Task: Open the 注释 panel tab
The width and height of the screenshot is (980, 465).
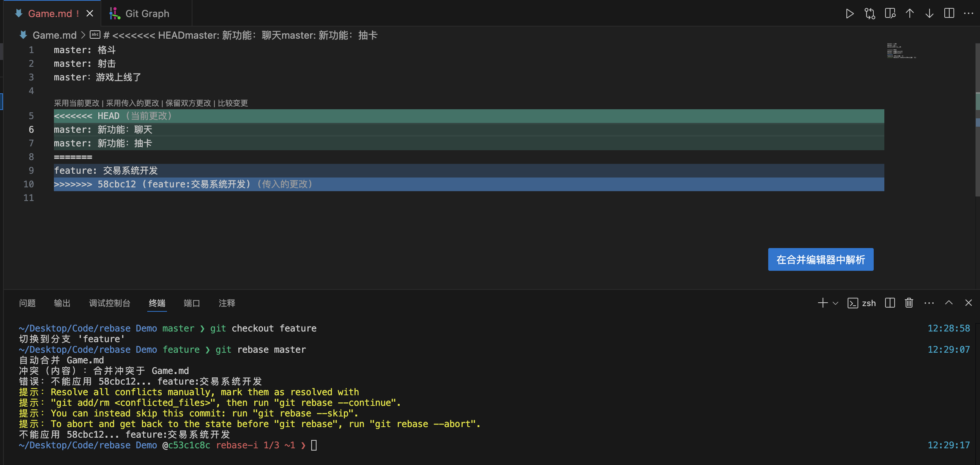Action: point(227,303)
